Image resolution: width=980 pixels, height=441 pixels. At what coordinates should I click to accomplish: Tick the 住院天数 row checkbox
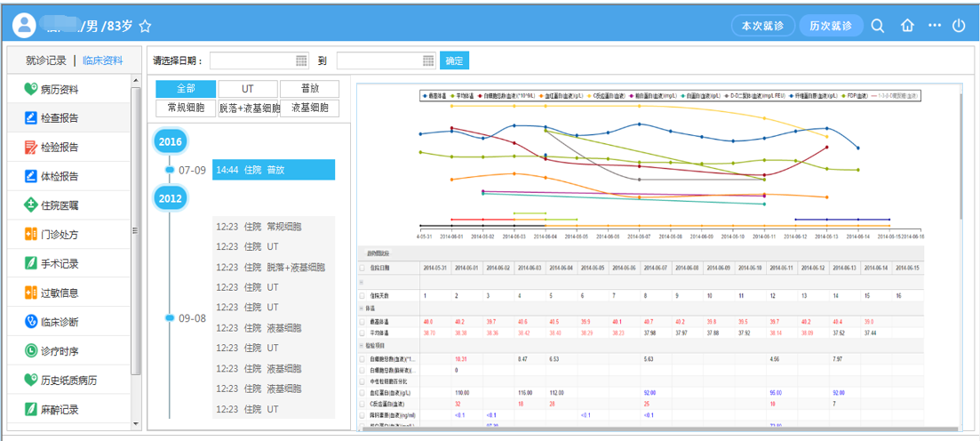[x=363, y=295]
